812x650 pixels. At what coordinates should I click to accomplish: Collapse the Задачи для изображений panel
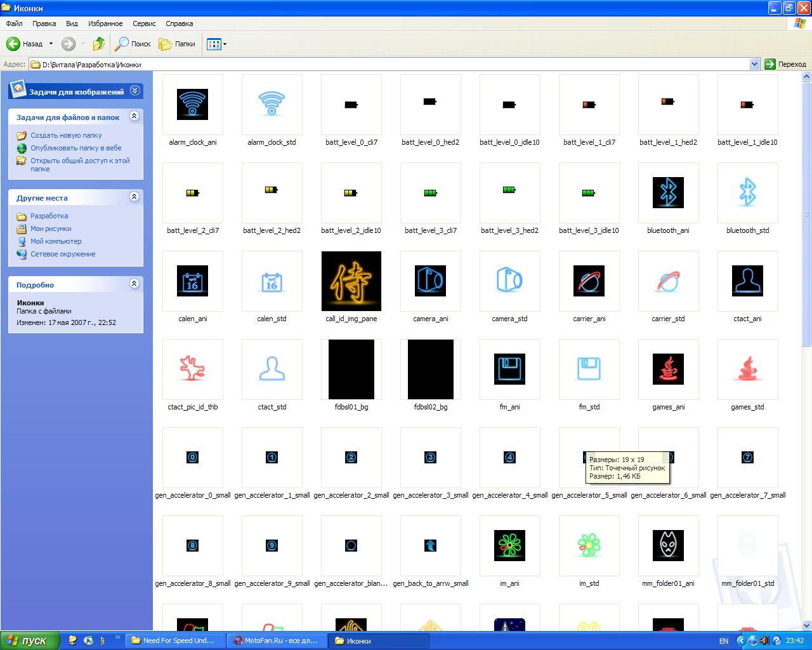tap(134, 91)
